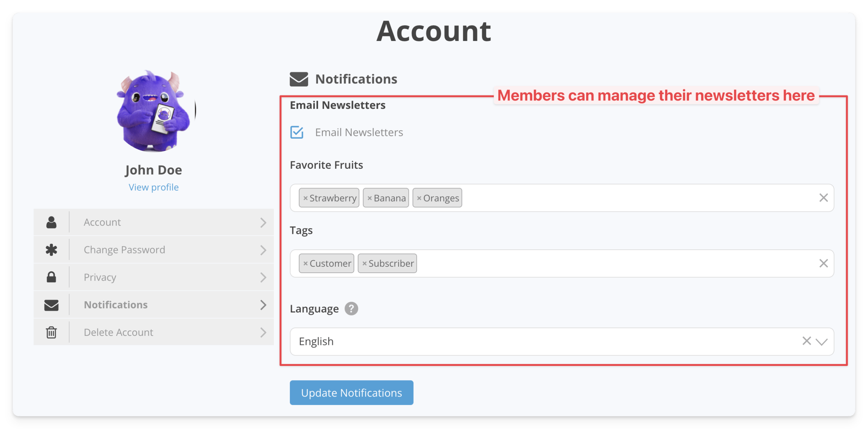Click the envelope icon next to Notifications heading
The width and height of the screenshot is (868, 429).
tap(299, 79)
